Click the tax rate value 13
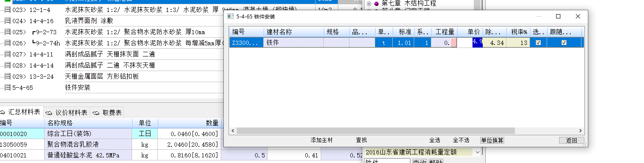Screen dimensions: 644x163 pos(518,42)
